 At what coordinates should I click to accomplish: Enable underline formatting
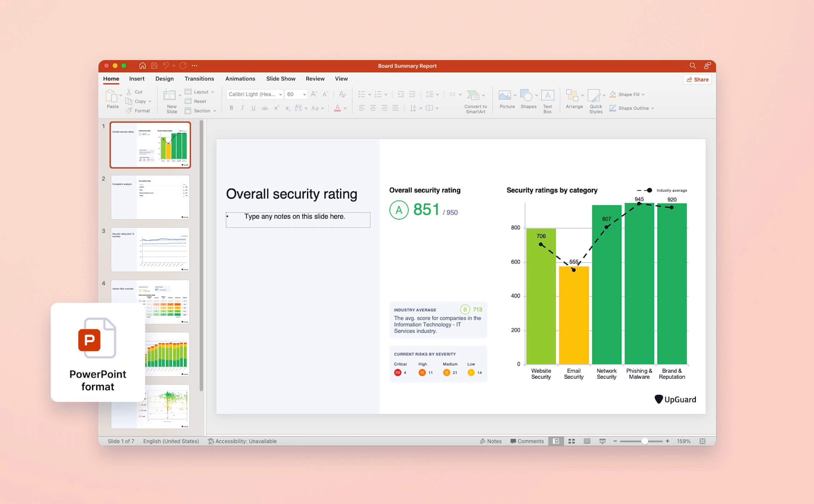click(254, 108)
